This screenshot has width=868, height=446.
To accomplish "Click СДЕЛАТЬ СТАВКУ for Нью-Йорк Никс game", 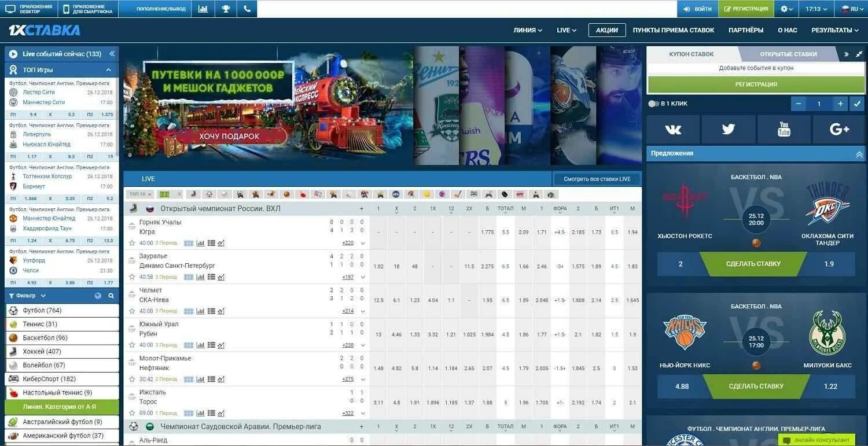I will [x=756, y=386].
